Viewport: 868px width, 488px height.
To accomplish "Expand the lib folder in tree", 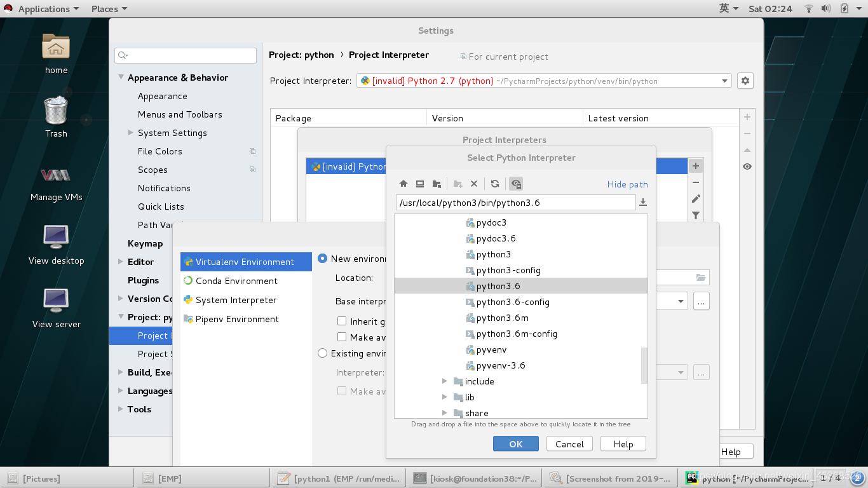I will (445, 397).
